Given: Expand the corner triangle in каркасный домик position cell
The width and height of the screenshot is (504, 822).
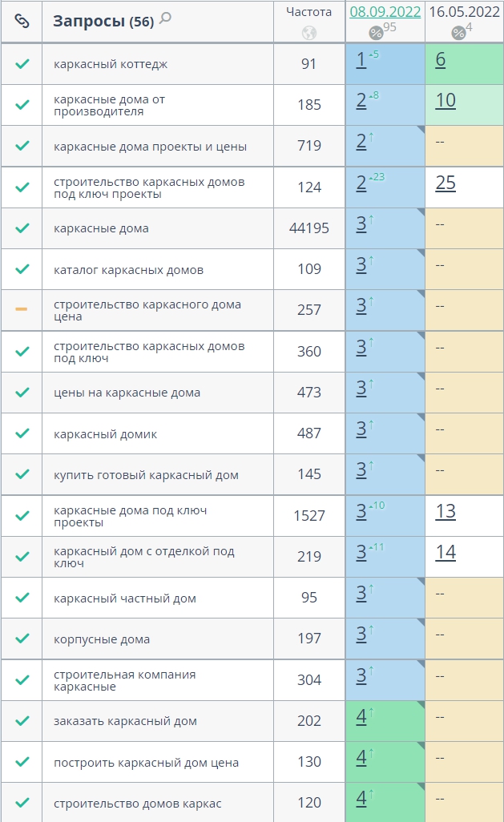Looking at the screenshot, I should click(x=421, y=417).
